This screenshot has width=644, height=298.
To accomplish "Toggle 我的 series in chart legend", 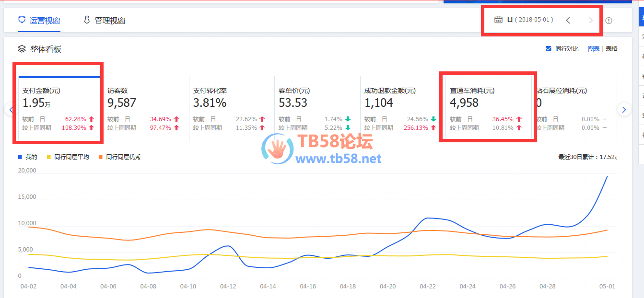I will [20, 157].
